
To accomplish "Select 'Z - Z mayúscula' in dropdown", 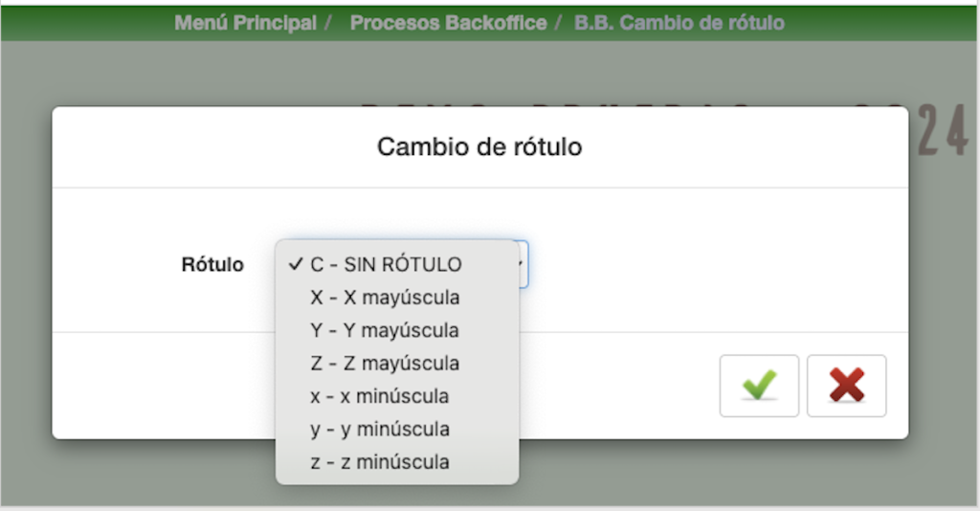I will tap(397, 364).
